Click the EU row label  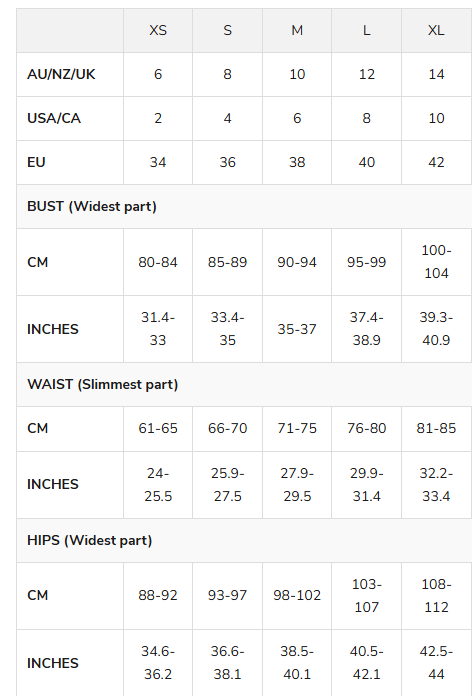pyautogui.click(x=36, y=162)
